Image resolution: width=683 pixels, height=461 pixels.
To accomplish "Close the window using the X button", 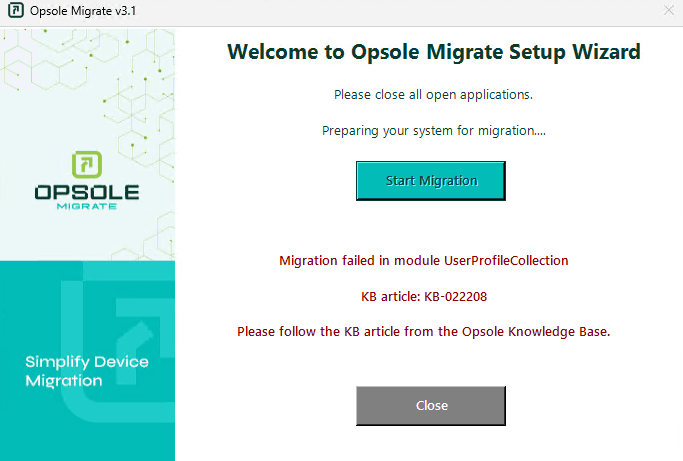I will pos(669,10).
